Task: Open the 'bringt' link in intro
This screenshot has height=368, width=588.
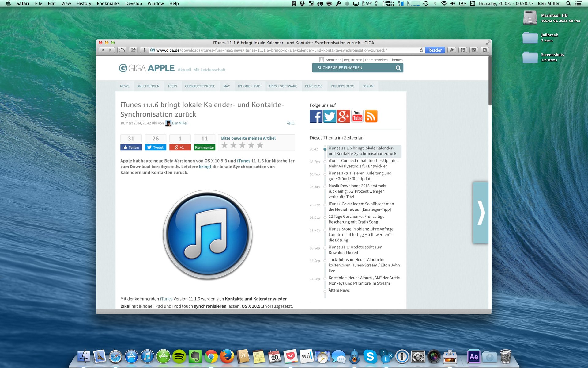Action: 205,167
